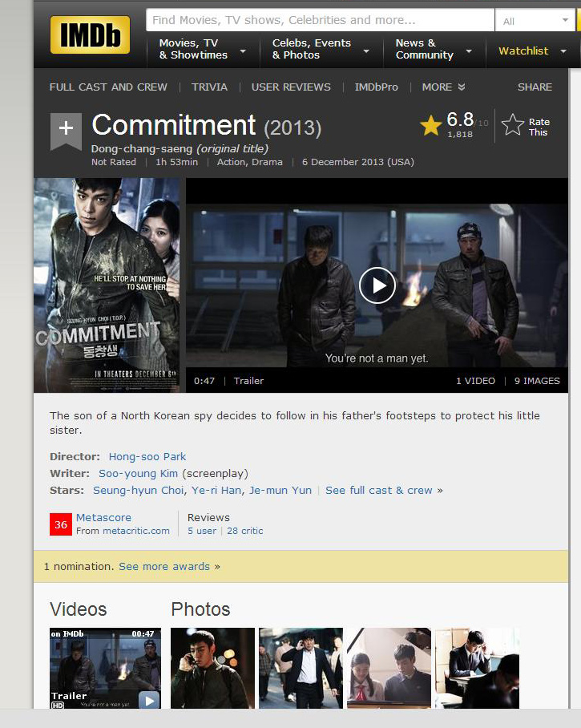Click the red Metascore 36 badge
The image size is (581, 728).
[61, 524]
